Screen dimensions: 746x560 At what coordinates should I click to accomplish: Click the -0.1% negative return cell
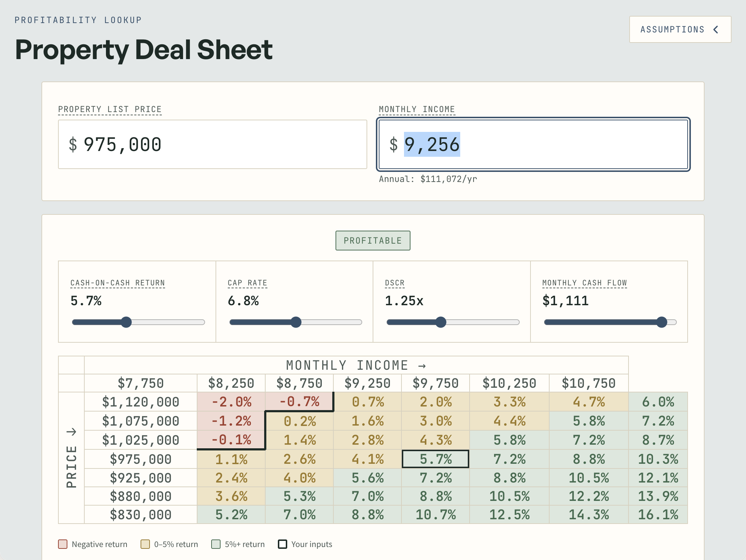click(x=231, y=440)
